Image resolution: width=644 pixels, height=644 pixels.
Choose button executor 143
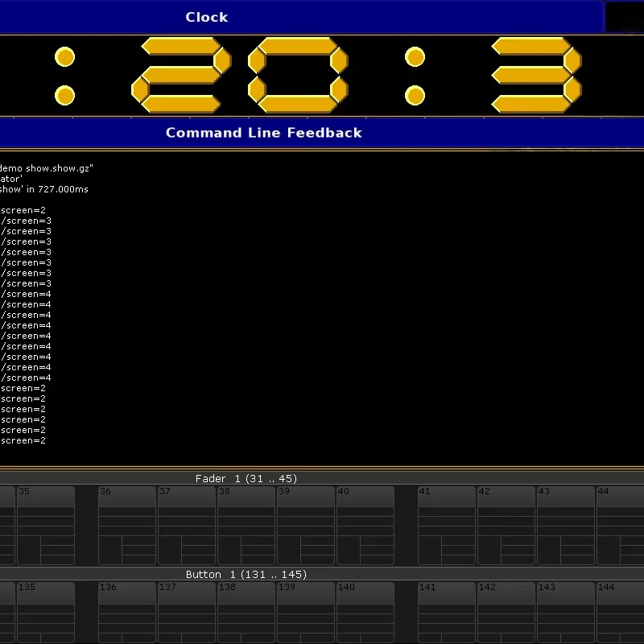point(566,613)
